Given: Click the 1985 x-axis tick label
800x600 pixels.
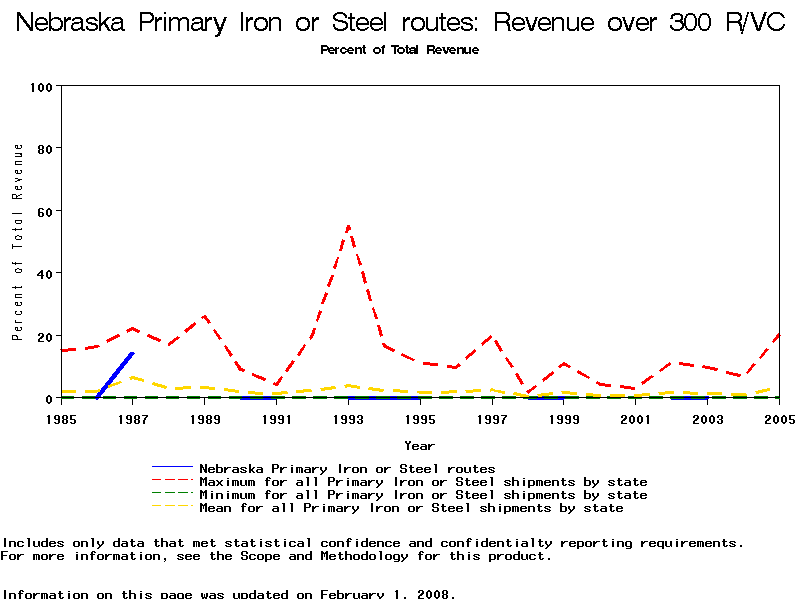Looking at the screenshot, I should pyautogui.click(x=62, y=418).
